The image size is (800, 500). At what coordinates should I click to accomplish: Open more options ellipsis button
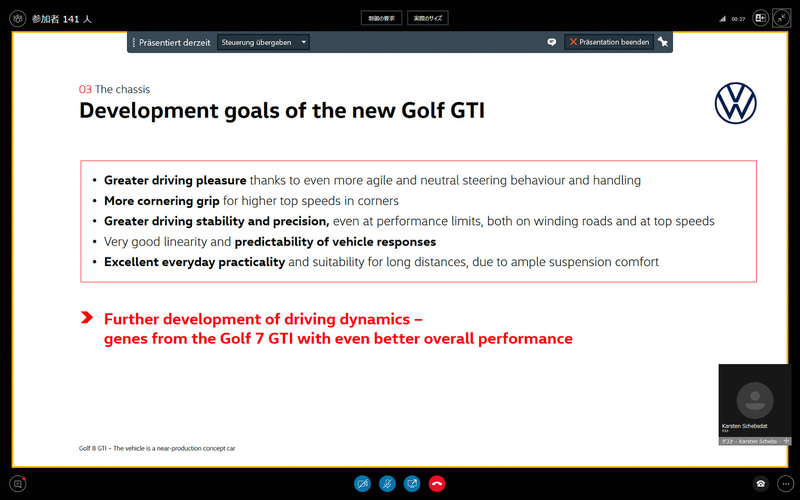tap(785, 483)
